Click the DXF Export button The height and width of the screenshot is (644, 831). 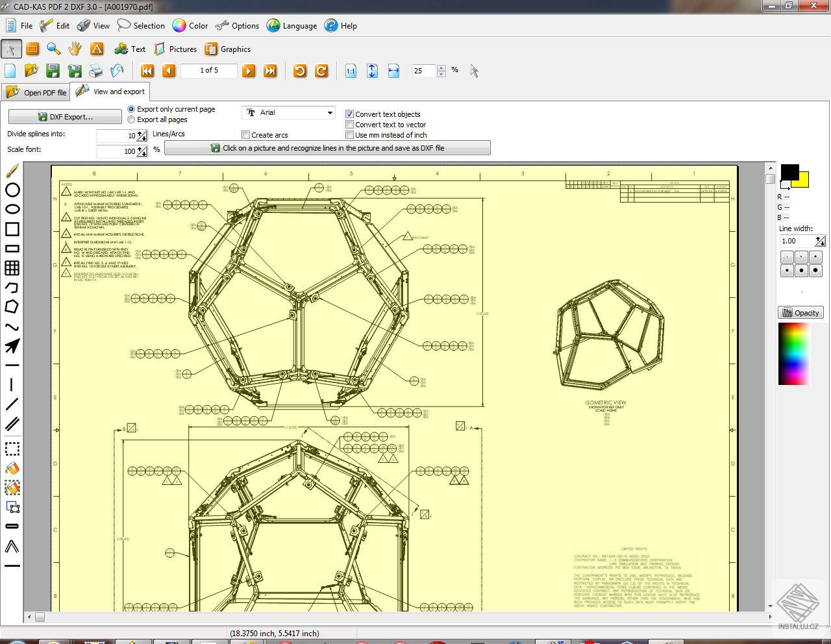click(64, 116)
